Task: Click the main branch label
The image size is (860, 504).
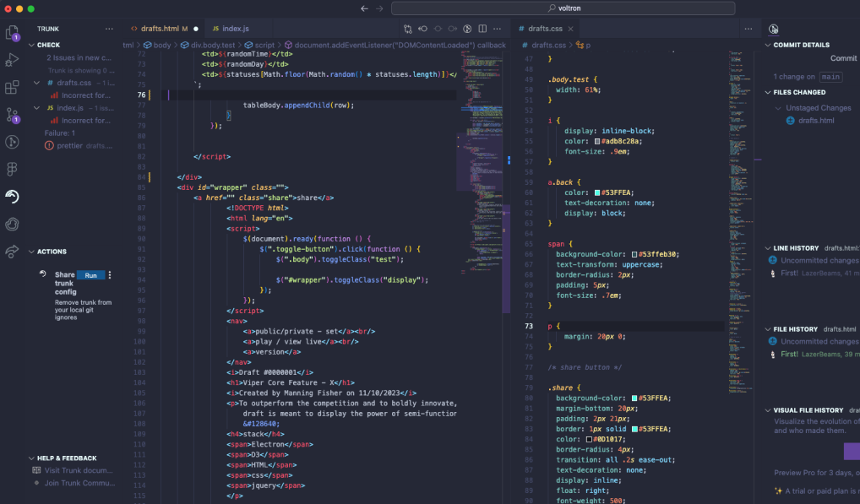Action: [x=830, y=77]
